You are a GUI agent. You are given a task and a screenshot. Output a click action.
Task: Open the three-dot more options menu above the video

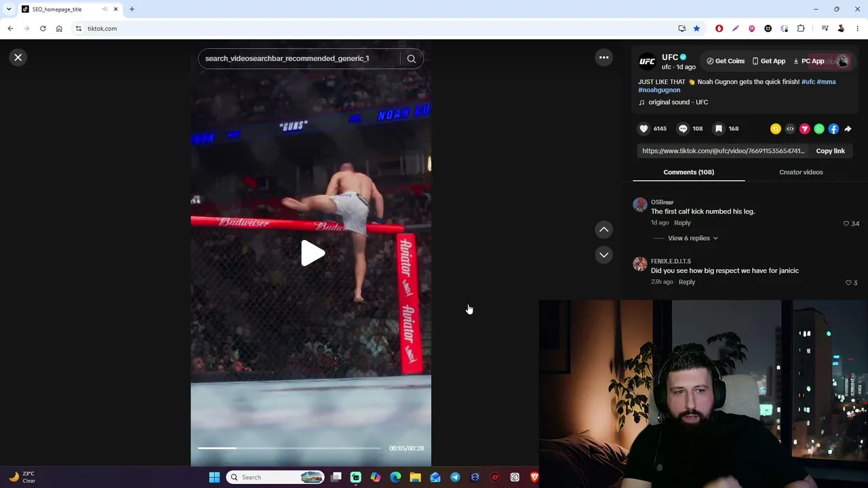click(x=604, y=58)
